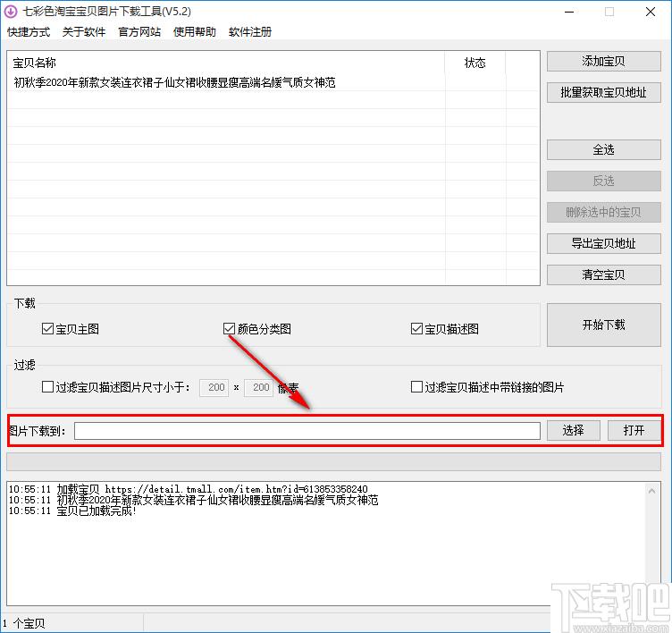Click the purple download app icon in the title bar
This screenshot has width=672, height=633.
coord(11,12)
